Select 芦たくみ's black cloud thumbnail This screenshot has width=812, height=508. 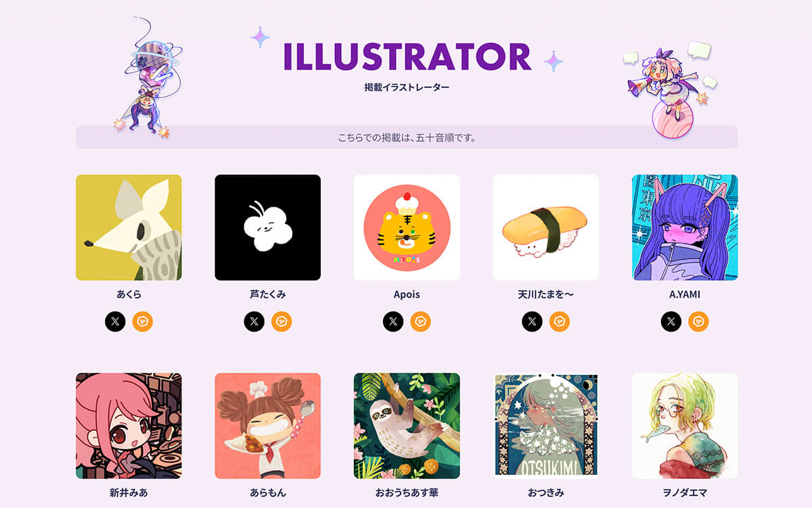point(268,227)
